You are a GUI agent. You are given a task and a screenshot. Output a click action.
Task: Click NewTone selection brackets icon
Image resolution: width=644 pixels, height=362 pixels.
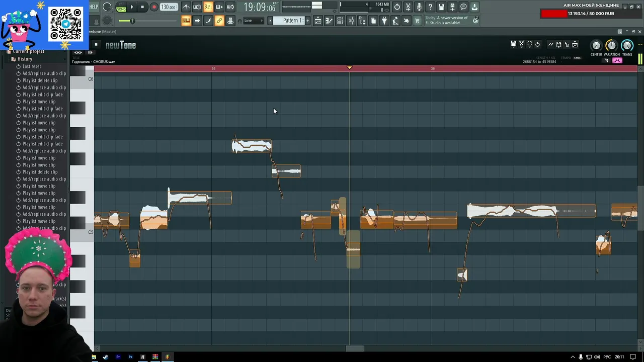[x=529, y=44]
